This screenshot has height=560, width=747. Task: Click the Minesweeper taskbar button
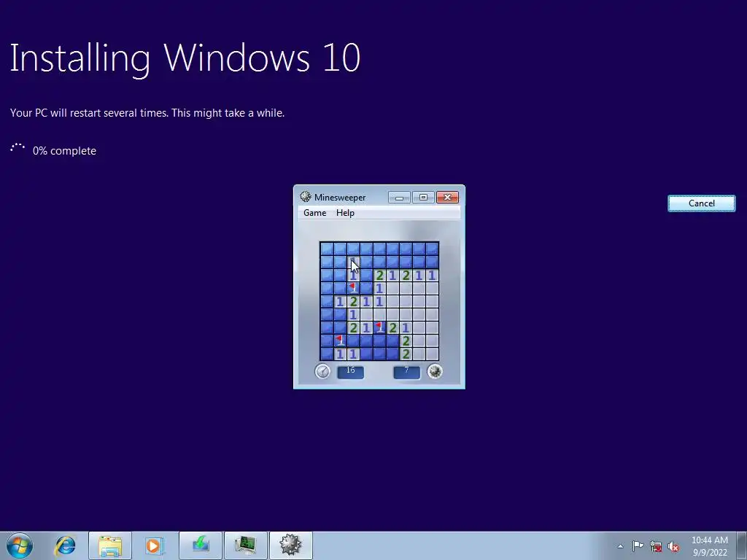291,545
